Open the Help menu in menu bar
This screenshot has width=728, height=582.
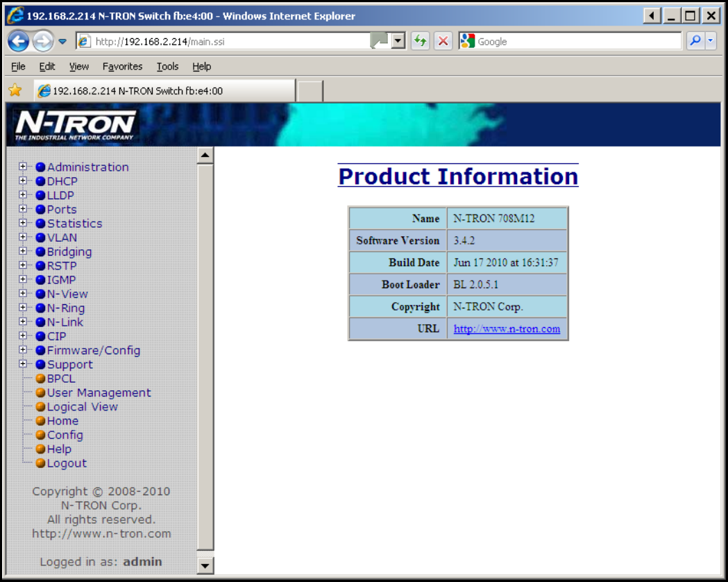pos(201,67)
